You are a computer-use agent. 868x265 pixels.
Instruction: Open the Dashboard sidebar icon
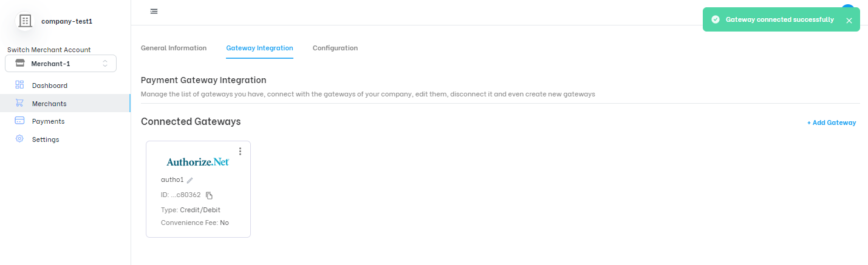point(19,85)
